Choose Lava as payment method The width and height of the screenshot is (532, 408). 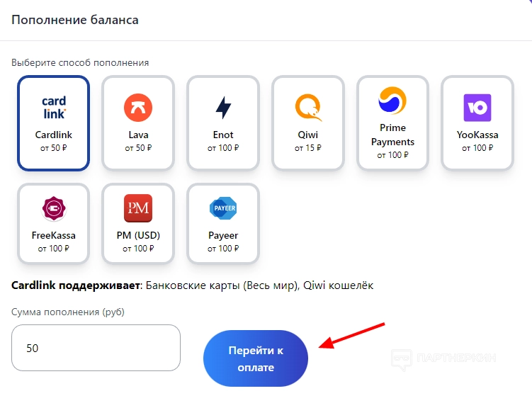[138, 135]
